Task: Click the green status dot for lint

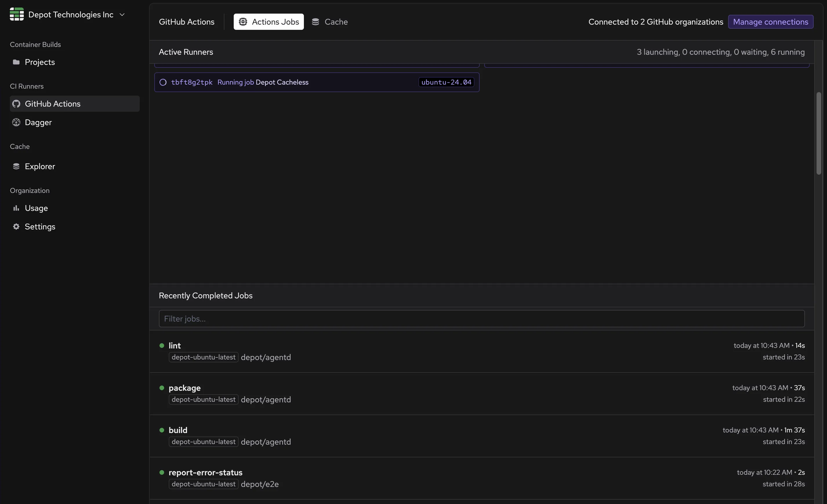Action: pos(162,345)
